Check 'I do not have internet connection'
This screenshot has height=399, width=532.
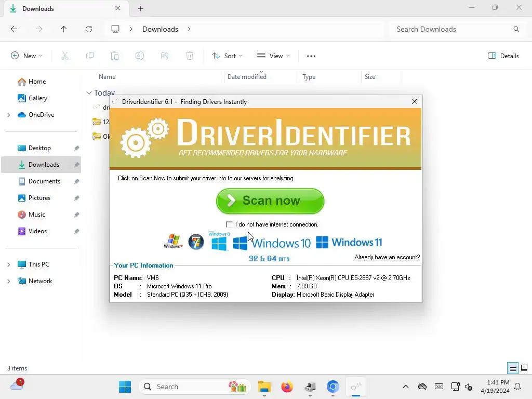229,224
